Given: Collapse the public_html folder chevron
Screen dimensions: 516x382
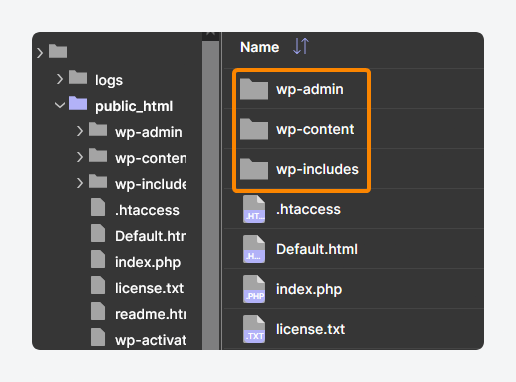Looking at the screenshot, I should point(60,105).
